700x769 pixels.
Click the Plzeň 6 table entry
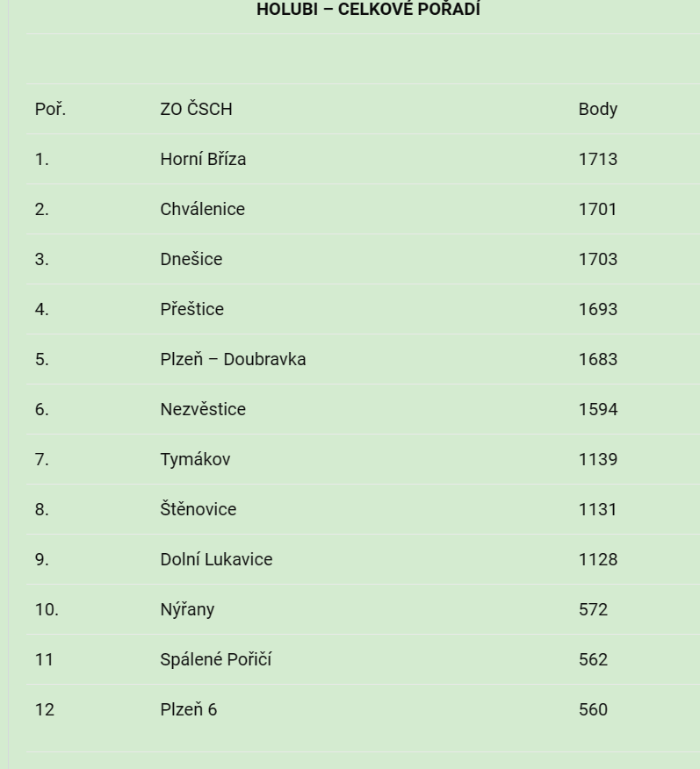pos(189,709)
